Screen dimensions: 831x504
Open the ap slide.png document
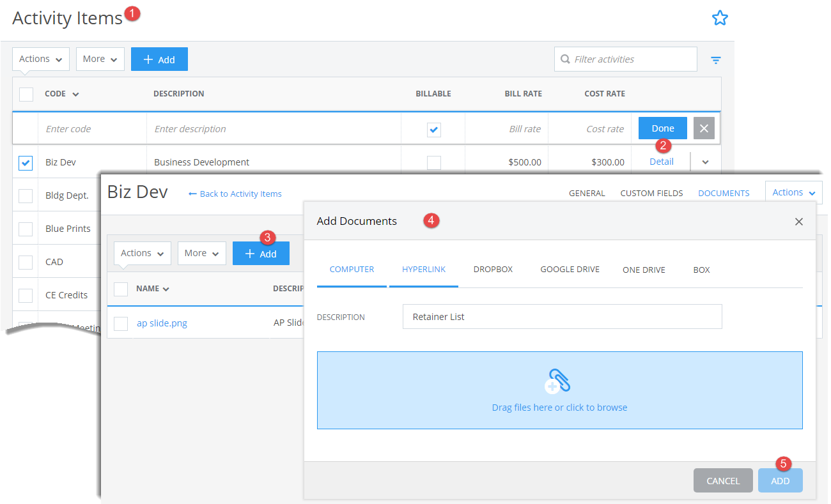(x=162, y=323)
